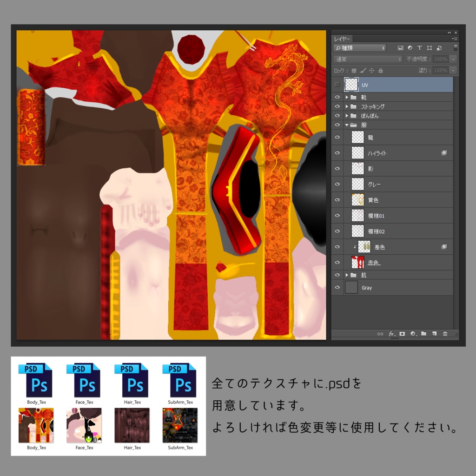Expand the 肌 group
476x476 pixels.
pos(346,275)
